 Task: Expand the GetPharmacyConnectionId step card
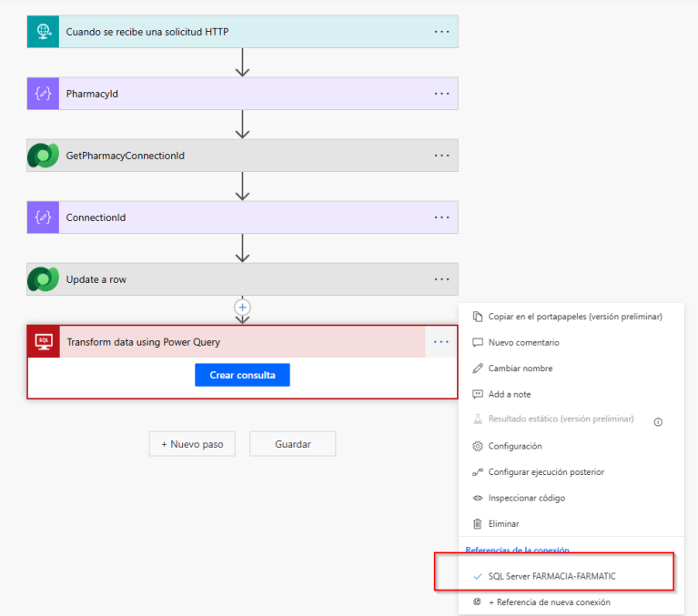click(243, 156)
